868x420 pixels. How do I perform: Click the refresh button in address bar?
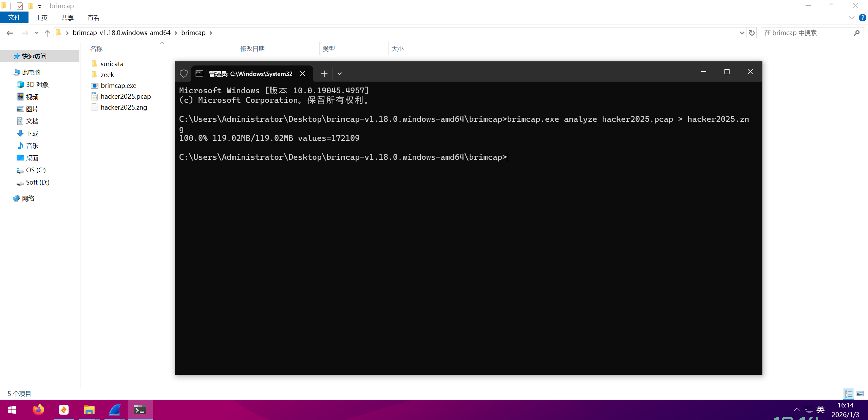(752, 33)
